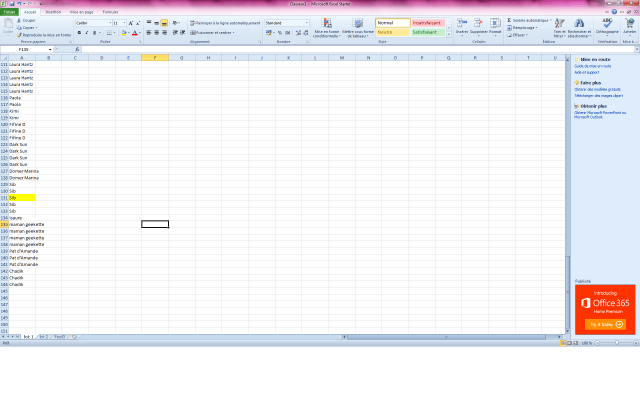Screen dimensions: 640x408
Task: Click the Guide de mise en route link
Action: [593, 66]
